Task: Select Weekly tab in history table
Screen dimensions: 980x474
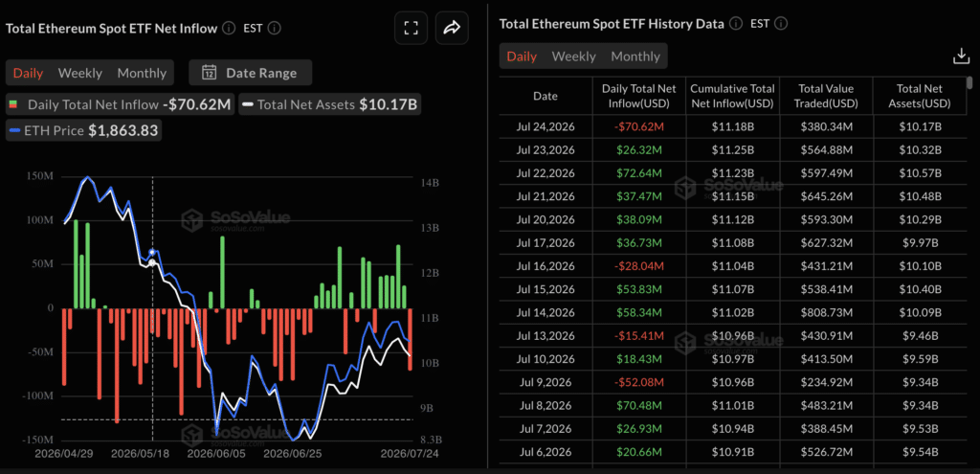Action: point(574,56)
